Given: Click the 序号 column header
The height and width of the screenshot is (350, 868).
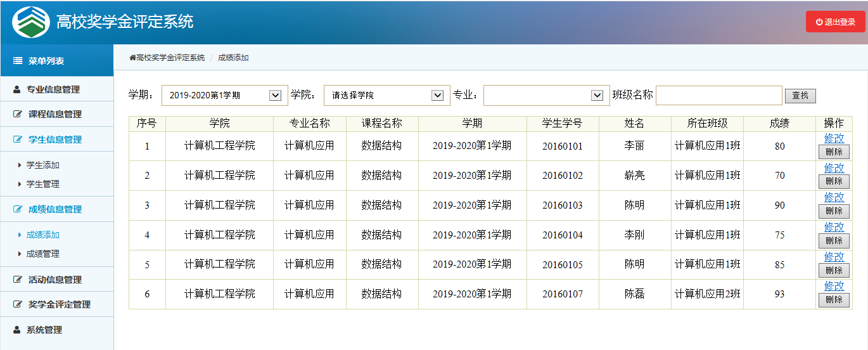Looking at the screenshot, I should 147,123.
